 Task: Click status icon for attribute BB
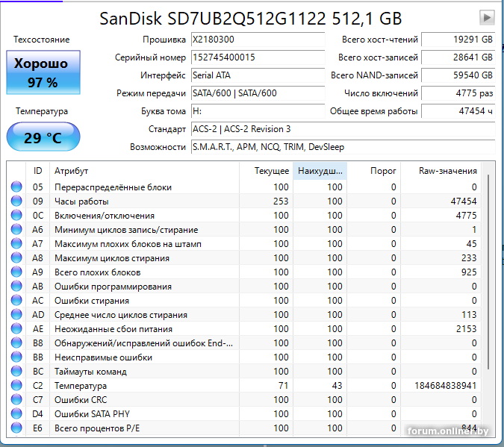click(16, 357)
